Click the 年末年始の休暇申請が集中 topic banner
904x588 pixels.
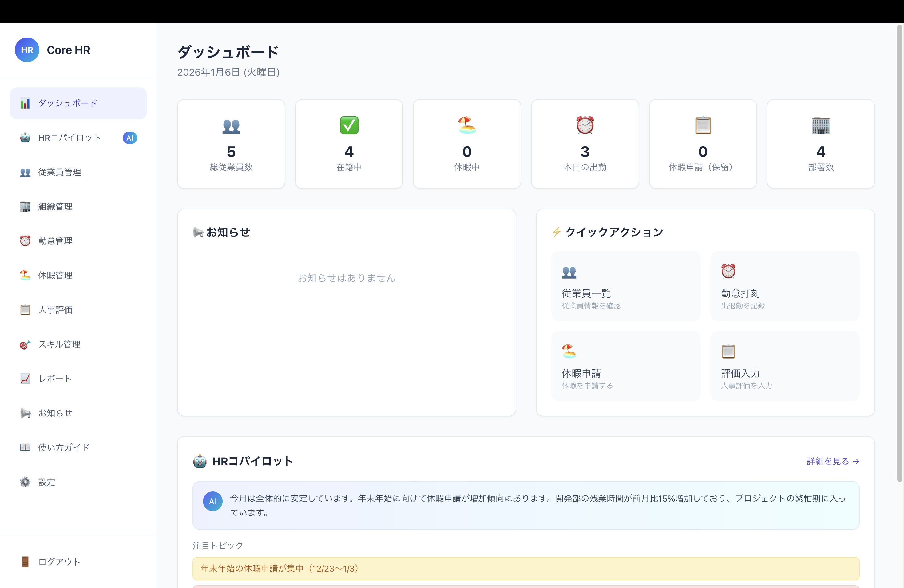click(525, 568)
